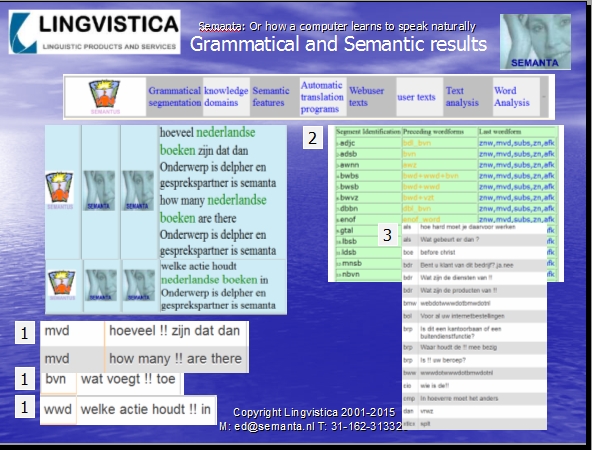Click the Semanta face image at top right
Screen dimensions: 592x450
[x=535, y=42]
